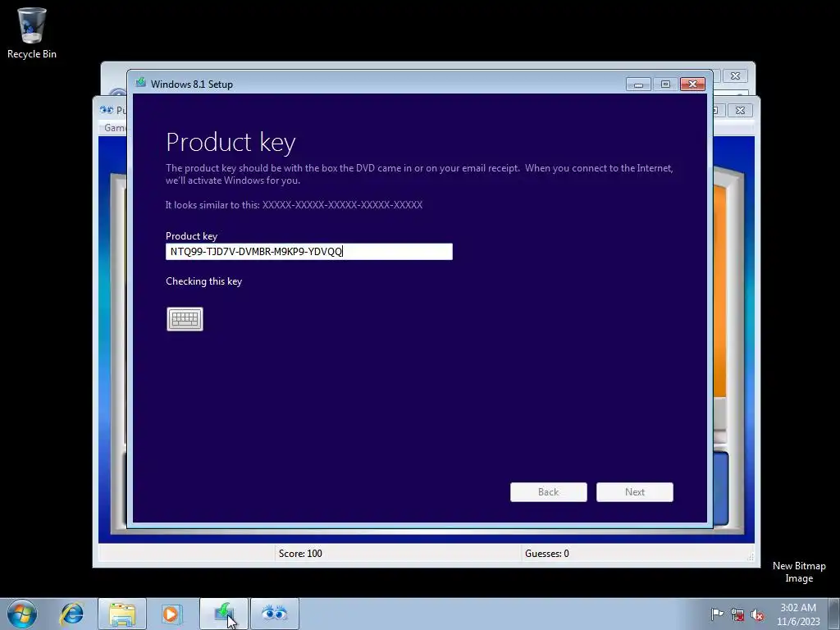Launch Internet Explorer from the taskbar
This screenshot has width=840, height=630.
point(72,614)
